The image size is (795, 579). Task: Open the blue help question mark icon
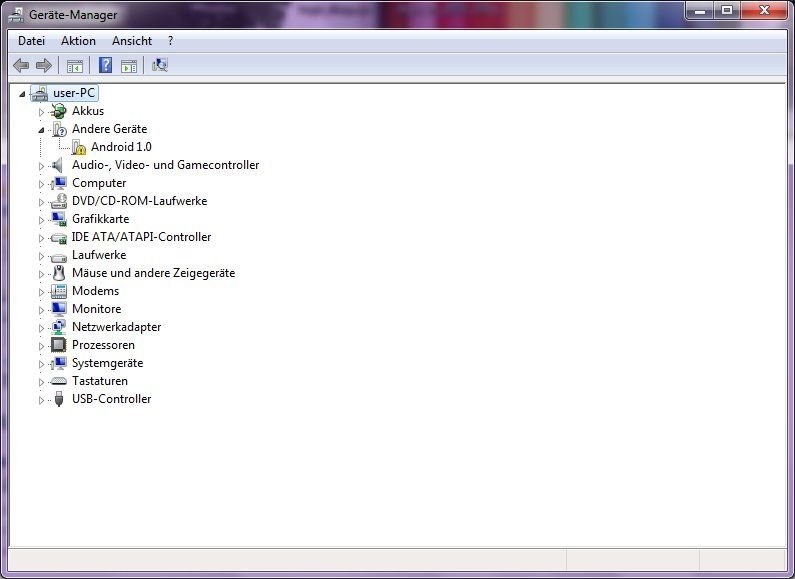point(105,65)
